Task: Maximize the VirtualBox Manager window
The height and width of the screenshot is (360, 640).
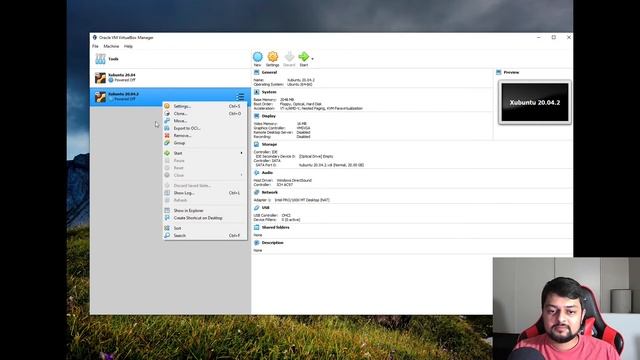Action: [x=554, y=37]
